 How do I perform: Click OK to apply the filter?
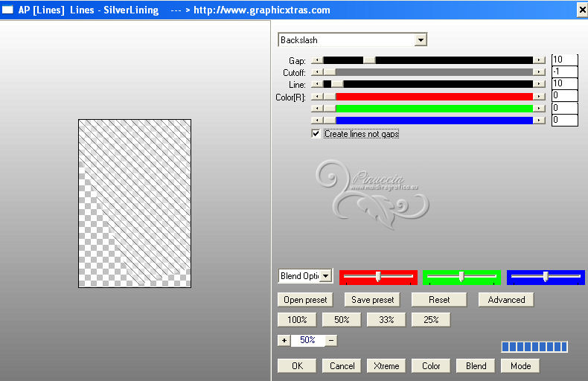(297, 366)
